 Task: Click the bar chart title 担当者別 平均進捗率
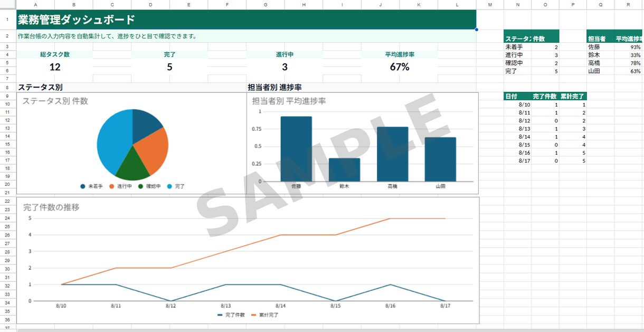point(289,101)
